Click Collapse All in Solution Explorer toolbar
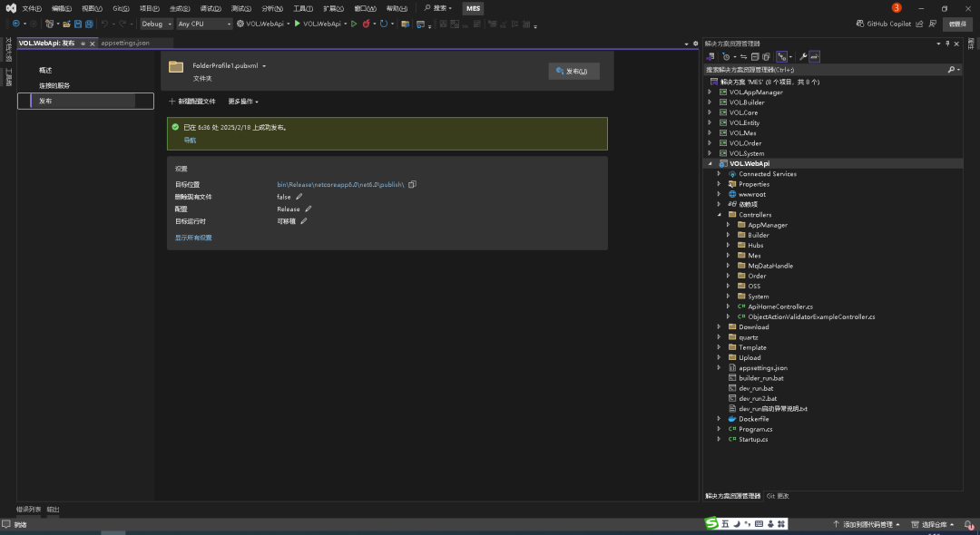 754,56
